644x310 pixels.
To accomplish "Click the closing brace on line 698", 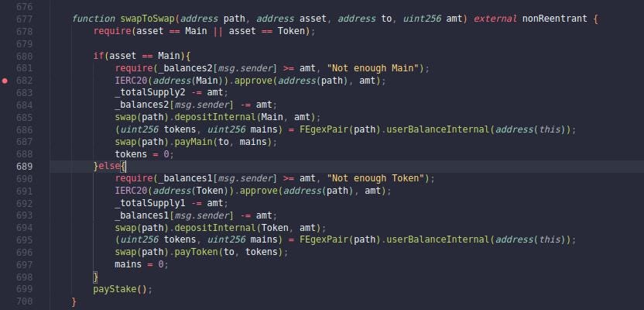I will tap(96, 277).
